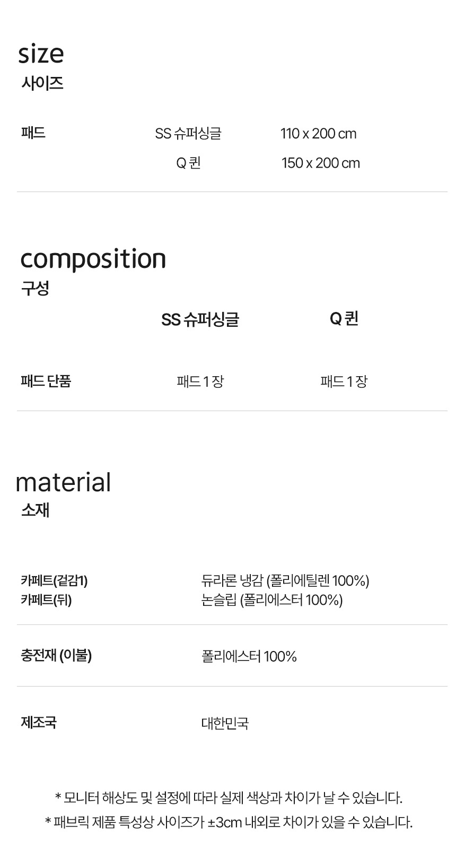Select the 대한민국 country value
The width and height of the screenshot is (456, 868).
pos(225,723)
